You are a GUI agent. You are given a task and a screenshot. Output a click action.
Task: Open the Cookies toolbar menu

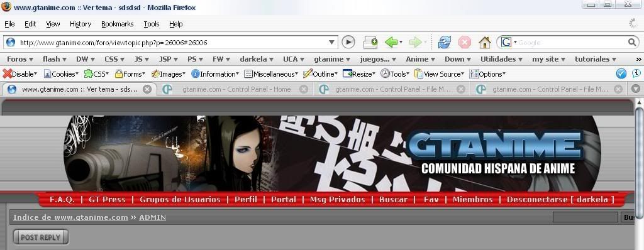point(61,74)
